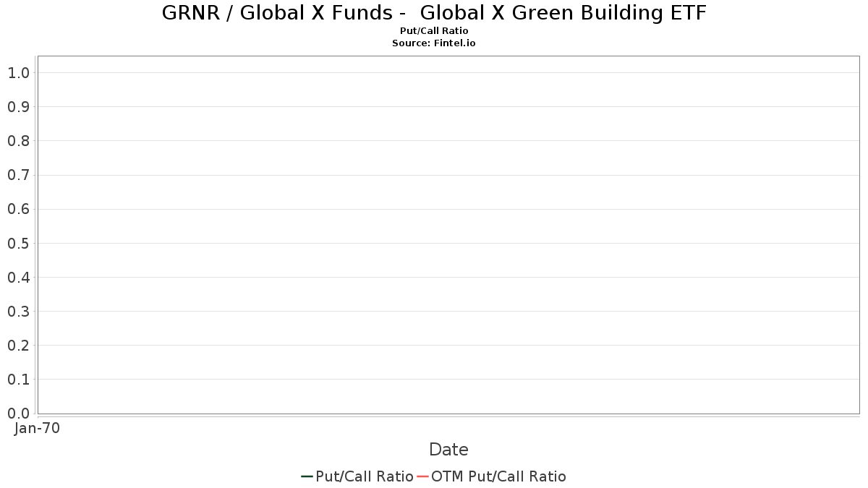Click the 0.6 y-axis label
This screenshot has width=868, height=488.
18,209
